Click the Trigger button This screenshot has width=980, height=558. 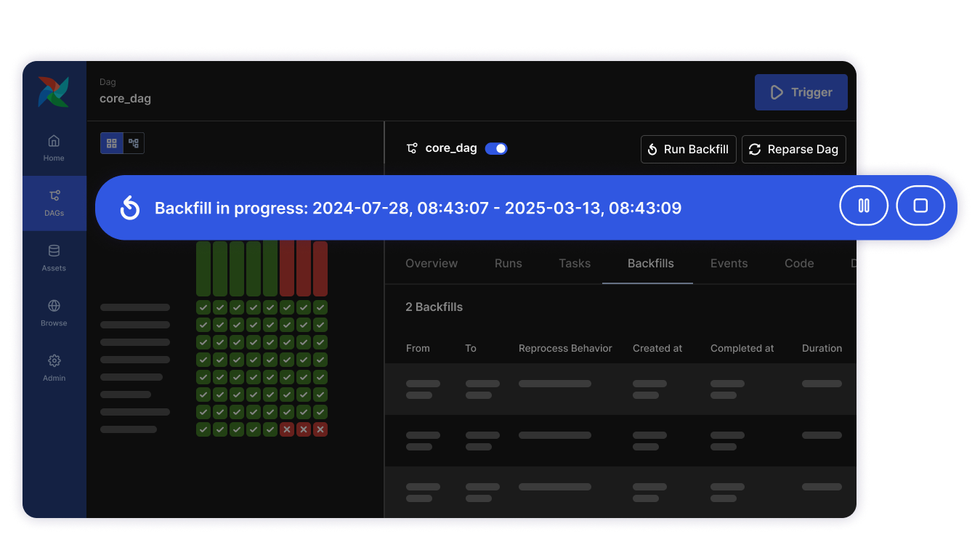point(801,92)
